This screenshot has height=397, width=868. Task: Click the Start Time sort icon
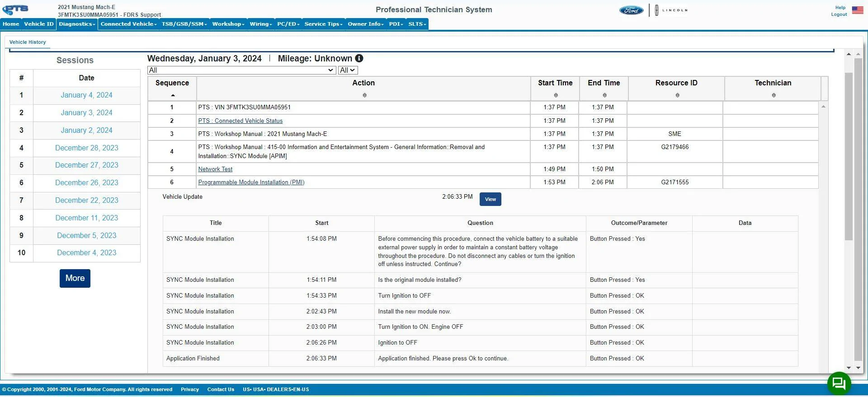pyautogui.click(x=556, y=95)
